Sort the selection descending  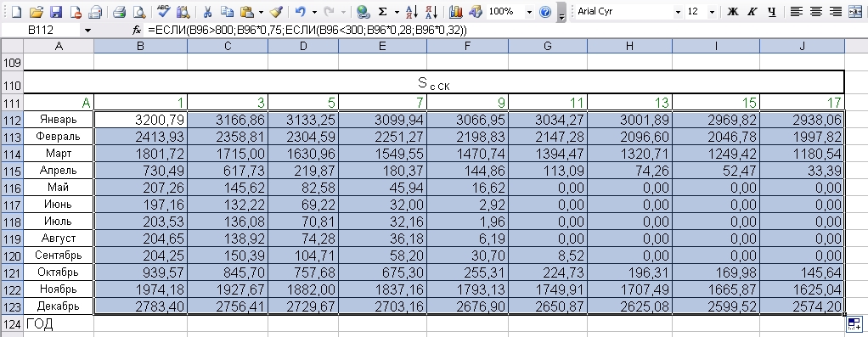(432, 11)
